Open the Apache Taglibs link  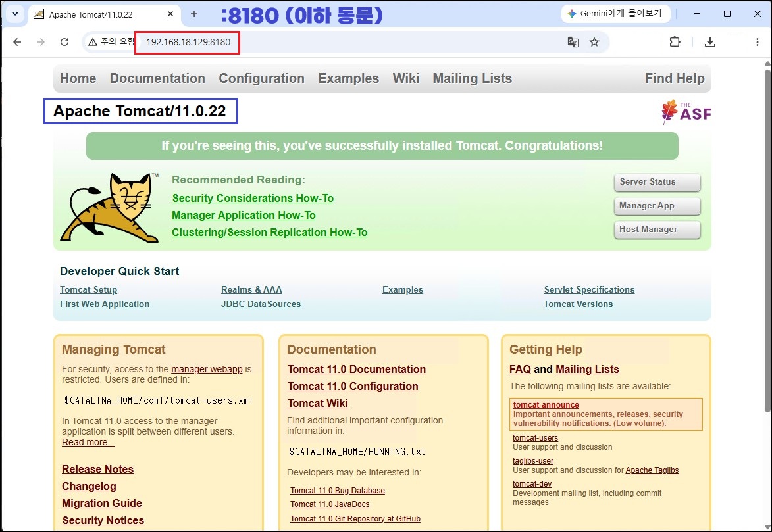(652, 470)
